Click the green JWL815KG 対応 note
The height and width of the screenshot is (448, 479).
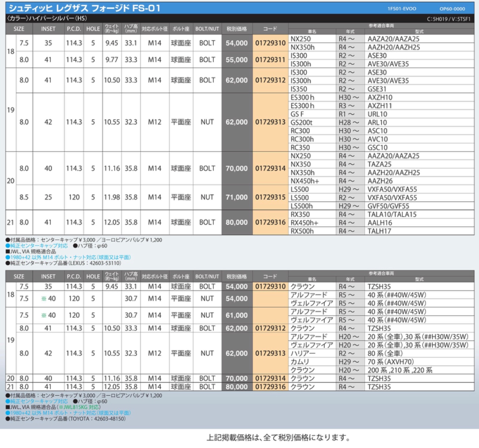pyautogui.click(x=79, y=407)
